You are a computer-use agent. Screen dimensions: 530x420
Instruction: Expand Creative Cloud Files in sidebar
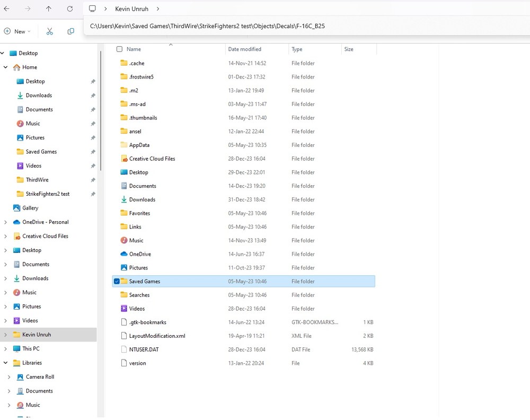click(x=5, y=237)
